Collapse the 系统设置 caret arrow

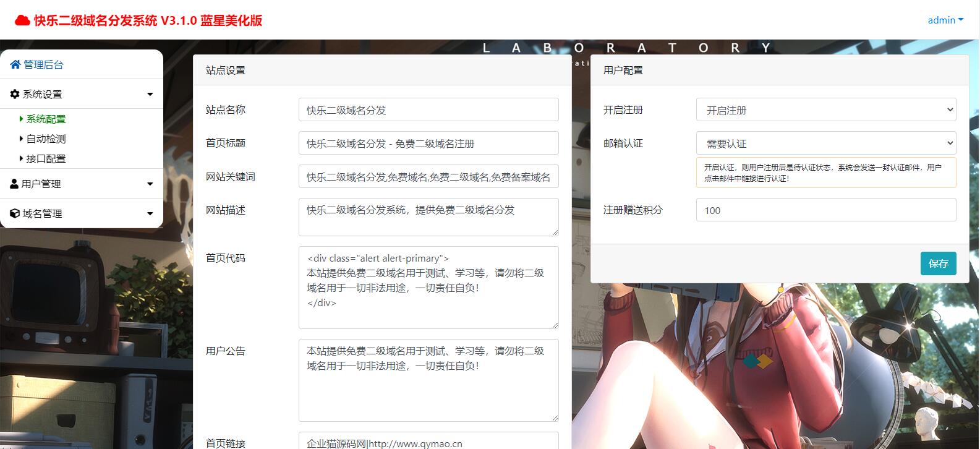[x=150, y=95]
